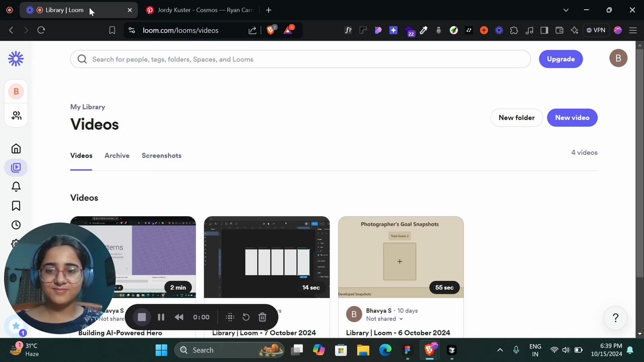Screen dimensions: 644x362
Task: Open File Explorer from the taskbar
Action: 363,350
